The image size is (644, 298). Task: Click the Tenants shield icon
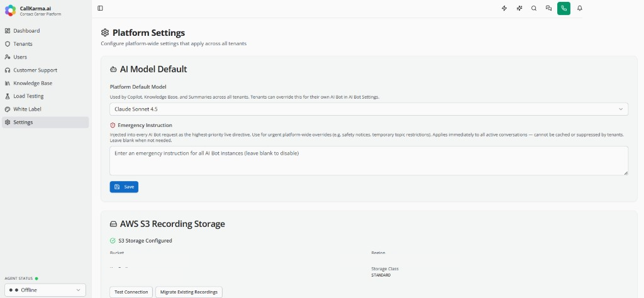8,44
